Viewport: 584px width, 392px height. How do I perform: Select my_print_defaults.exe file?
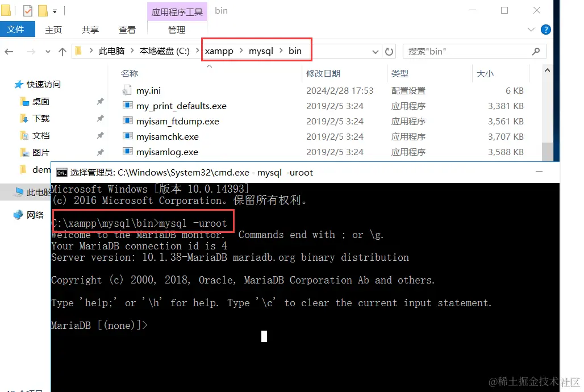[x=181, y=106]
